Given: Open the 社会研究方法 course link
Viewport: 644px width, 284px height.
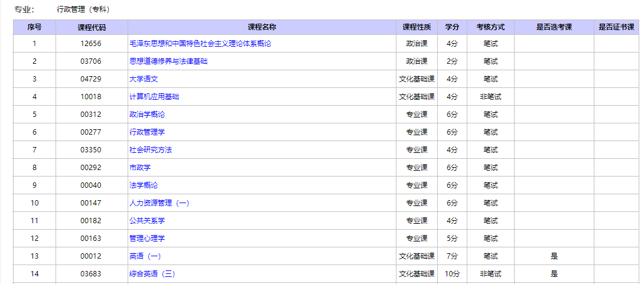Looking at the screenshot, I should click(x=151, y=150).
